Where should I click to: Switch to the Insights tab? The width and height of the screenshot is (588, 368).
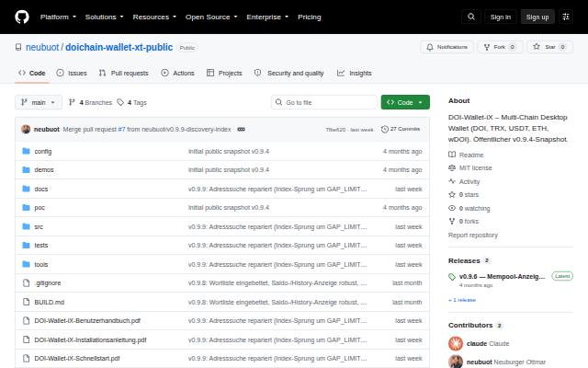coord(355,73)
